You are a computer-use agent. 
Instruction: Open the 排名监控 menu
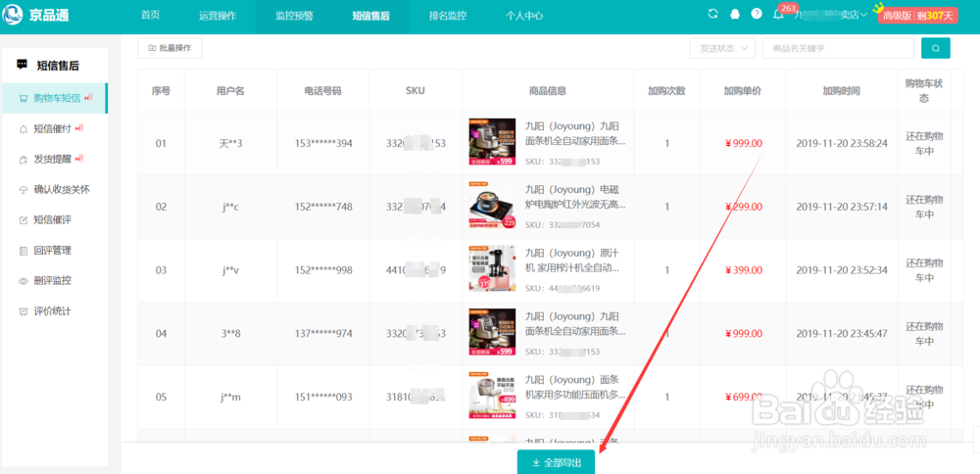point(448,16)
